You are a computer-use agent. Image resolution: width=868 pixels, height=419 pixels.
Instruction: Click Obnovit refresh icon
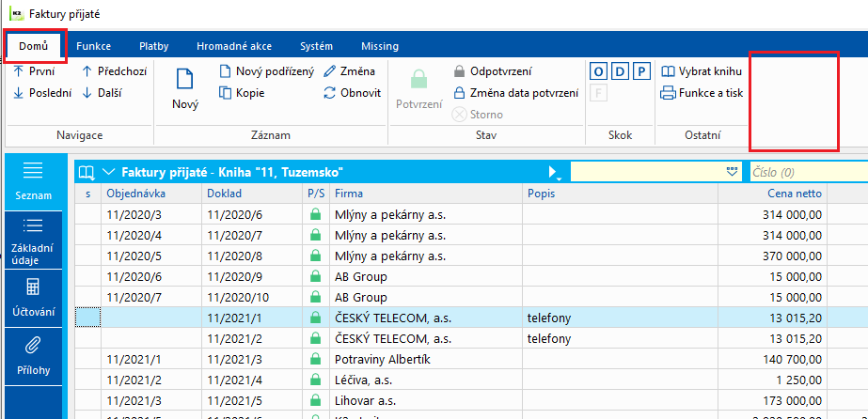(x=330, y=93)
